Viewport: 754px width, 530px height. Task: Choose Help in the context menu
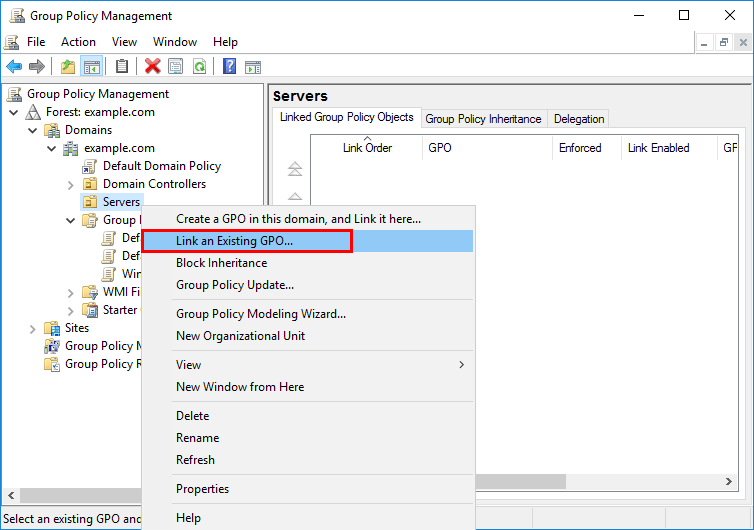click(x=308, y=518)
